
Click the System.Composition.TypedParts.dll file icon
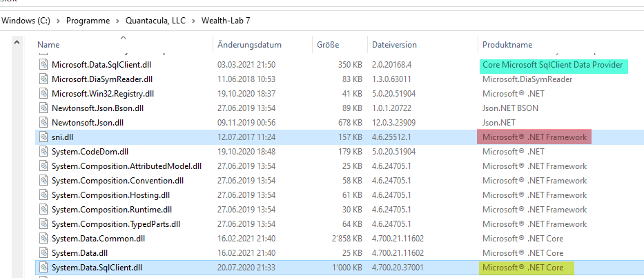coord(44,224)
